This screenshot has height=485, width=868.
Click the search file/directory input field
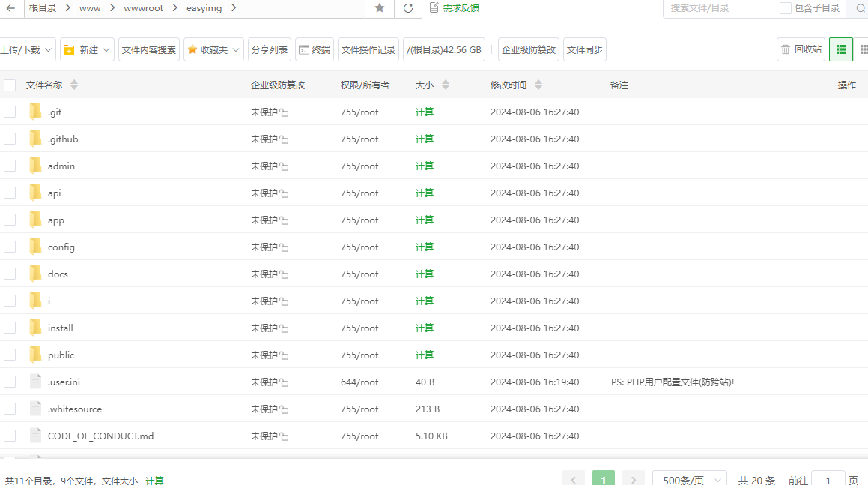pos(717,8)
